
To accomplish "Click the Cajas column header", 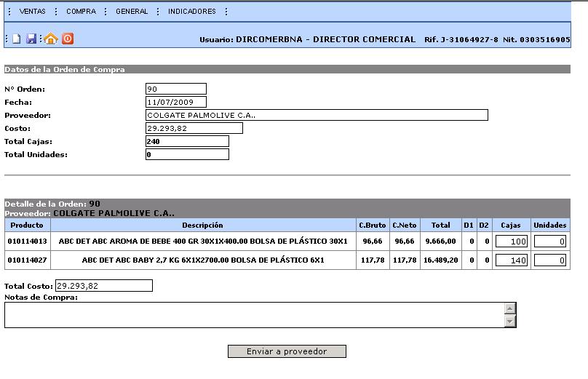I will coord(511,226).
